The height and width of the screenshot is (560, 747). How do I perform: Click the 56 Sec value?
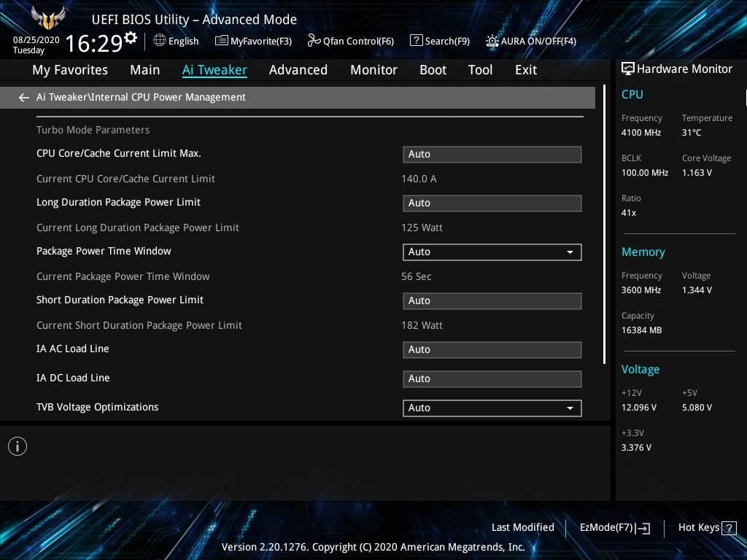pos(416,276)
